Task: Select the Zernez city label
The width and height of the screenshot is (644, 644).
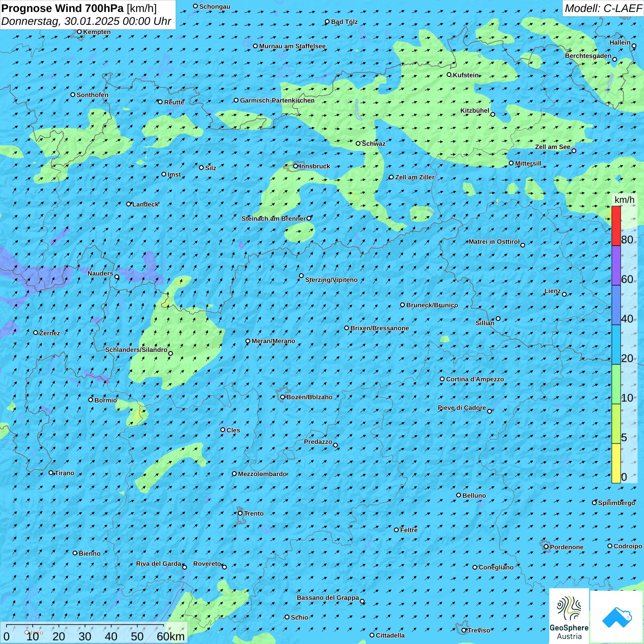Action: (x=50, y=333)
